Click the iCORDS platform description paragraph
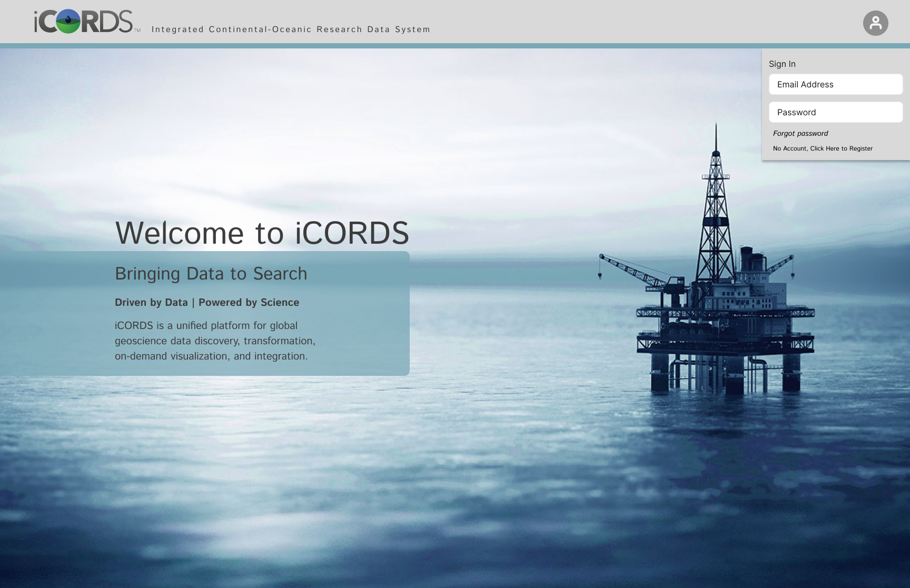This screenshot has height=588, width=910. (x=214, y=341)
